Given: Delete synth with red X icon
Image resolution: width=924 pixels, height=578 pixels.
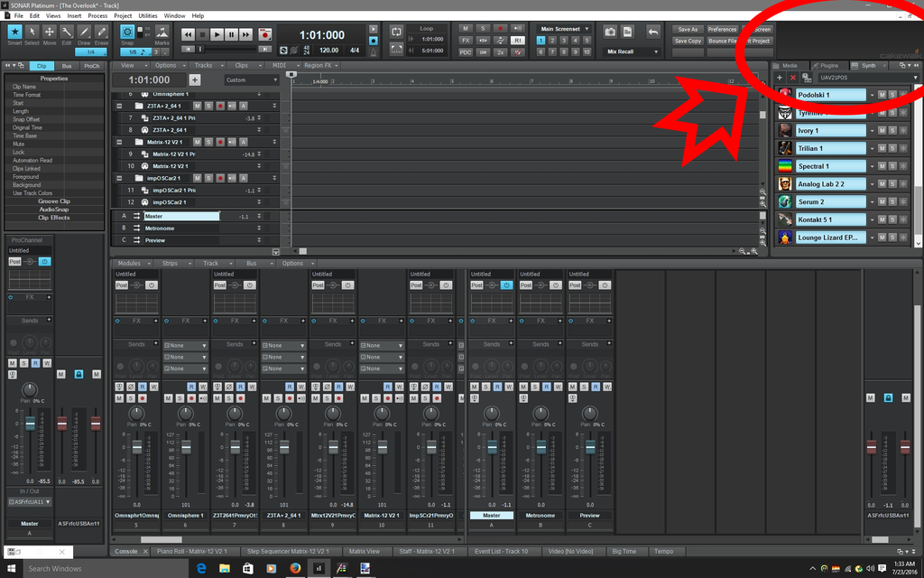Looking at the screenshot, I should pos(793,78).
